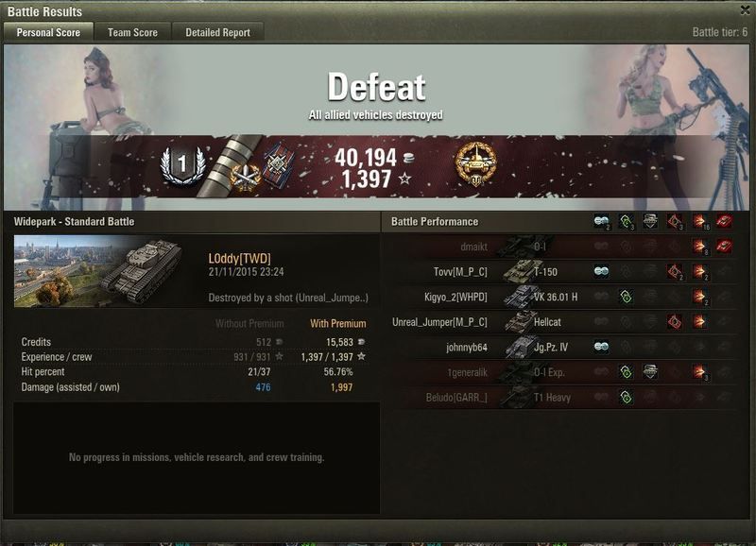
Task: Click johnnyb64's spotted indicator icon
Action: tap(601, 347)
